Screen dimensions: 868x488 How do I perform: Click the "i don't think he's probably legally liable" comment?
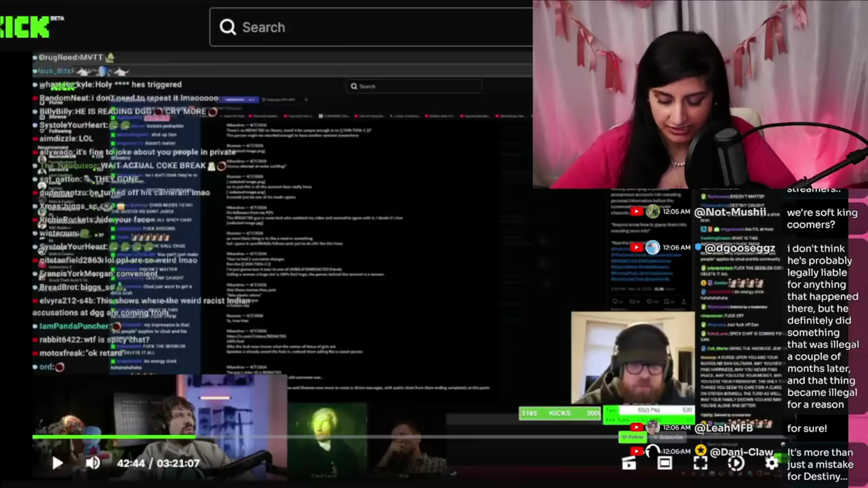click(x=823, y=326)
